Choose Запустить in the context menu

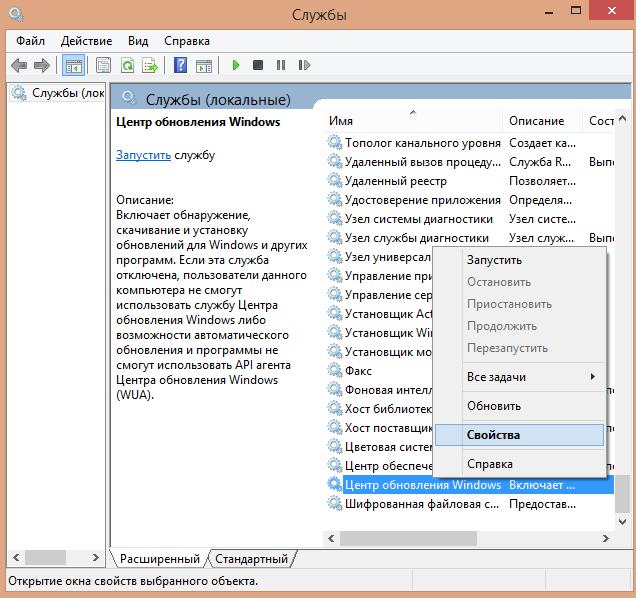pyautogui.click(x=520, y=260)
